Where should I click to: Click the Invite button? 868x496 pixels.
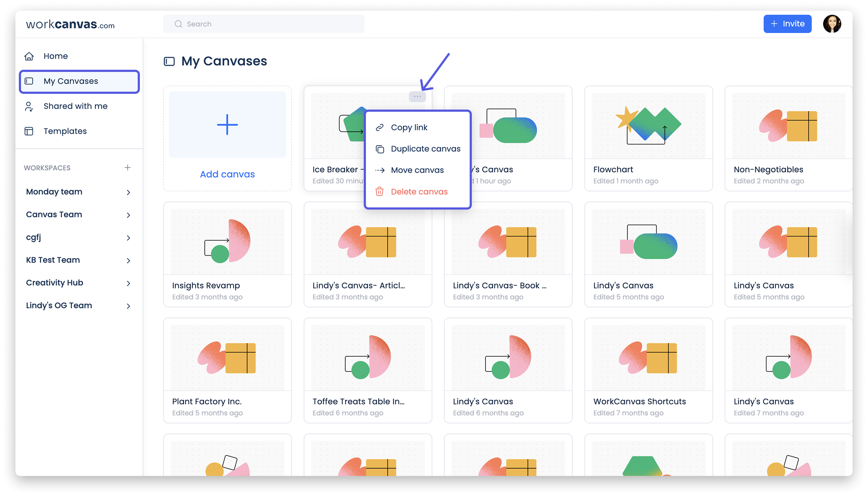coord(788,23)
